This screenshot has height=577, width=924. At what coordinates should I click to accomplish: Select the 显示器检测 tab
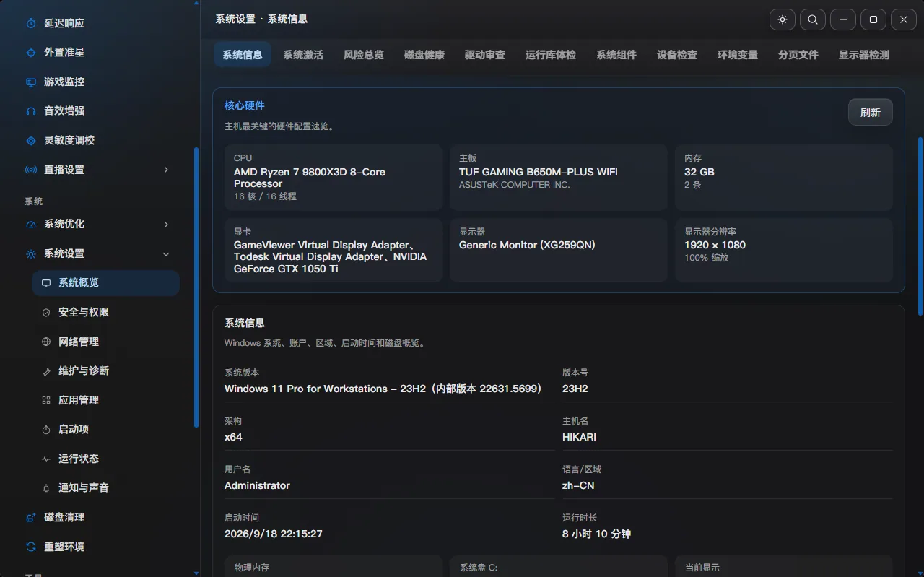tap(864, 55)
